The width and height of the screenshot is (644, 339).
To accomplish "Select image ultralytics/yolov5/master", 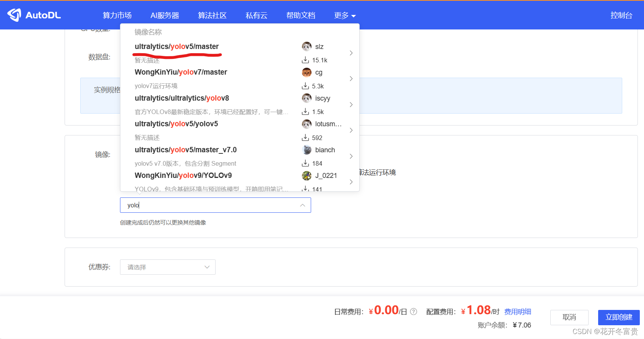I will (x=177, y=46).
